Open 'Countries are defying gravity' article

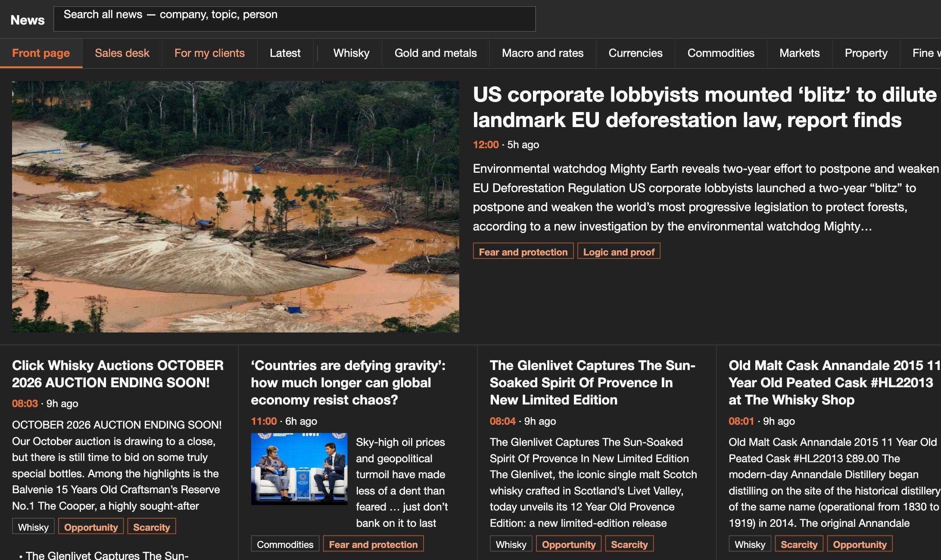(x=348, y=383)
